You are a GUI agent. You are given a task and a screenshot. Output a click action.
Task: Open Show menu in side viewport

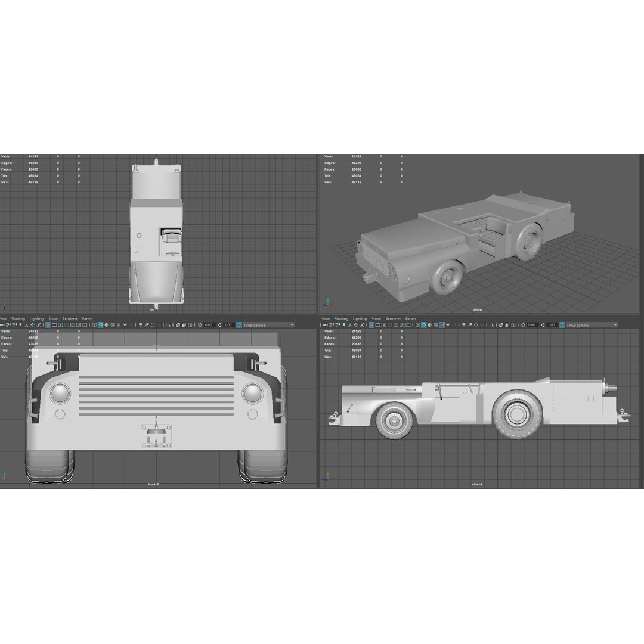tap(376, 318)
